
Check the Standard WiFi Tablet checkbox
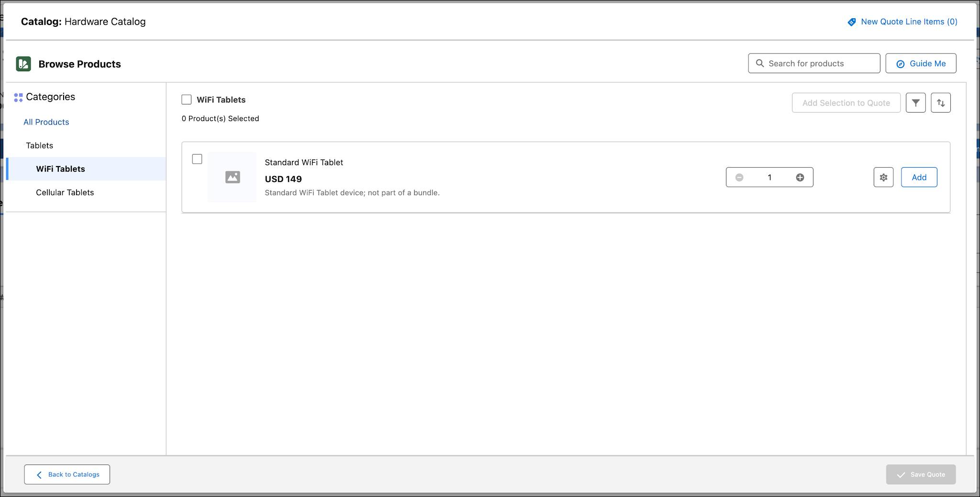[x=197, y=159]
